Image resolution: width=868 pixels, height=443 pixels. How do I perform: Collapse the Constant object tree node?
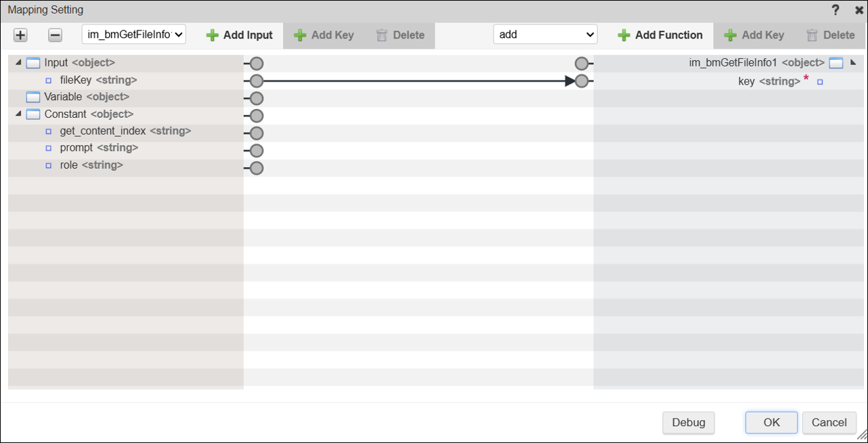18,114
